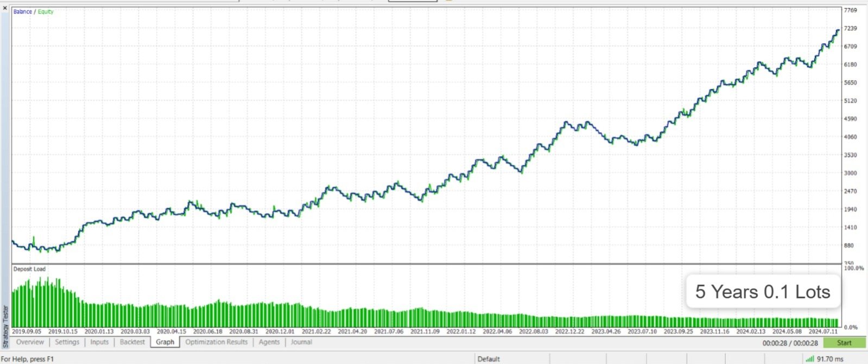Click the Equity legend label

[x=46, y=11]
